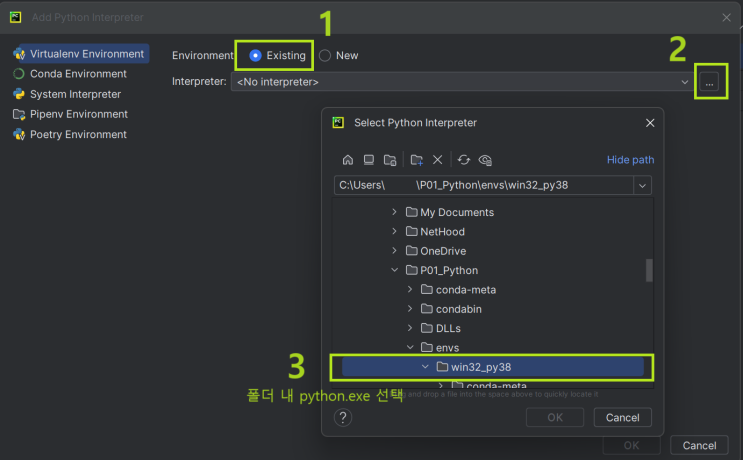Click the Poetry Environment icon

click(19, 135)
